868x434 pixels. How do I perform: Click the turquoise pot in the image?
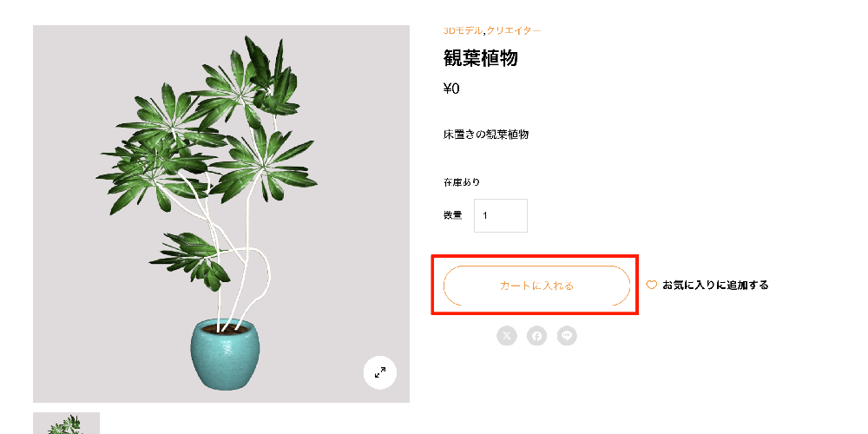[225, 354]
